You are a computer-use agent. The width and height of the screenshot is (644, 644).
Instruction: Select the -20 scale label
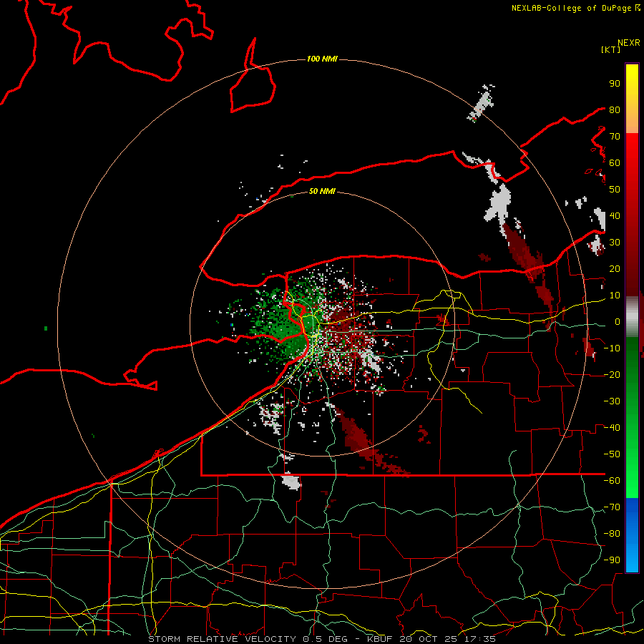pos(612,375)
